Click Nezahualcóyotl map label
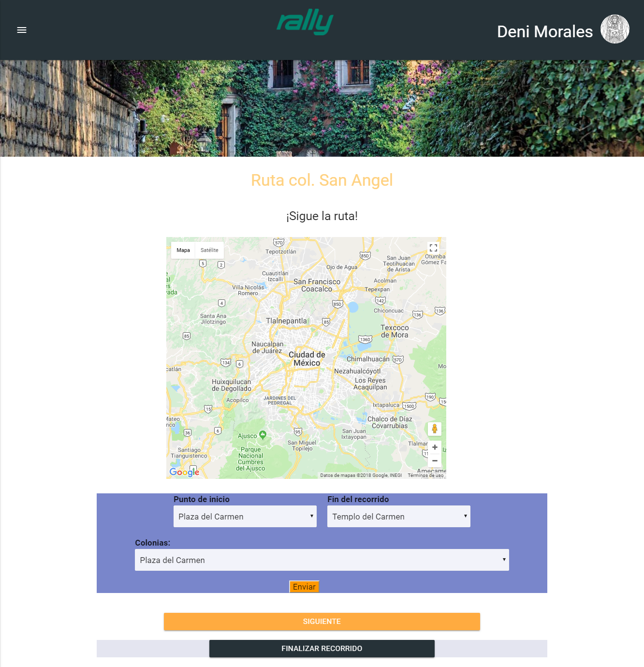 tap(357, 371)
